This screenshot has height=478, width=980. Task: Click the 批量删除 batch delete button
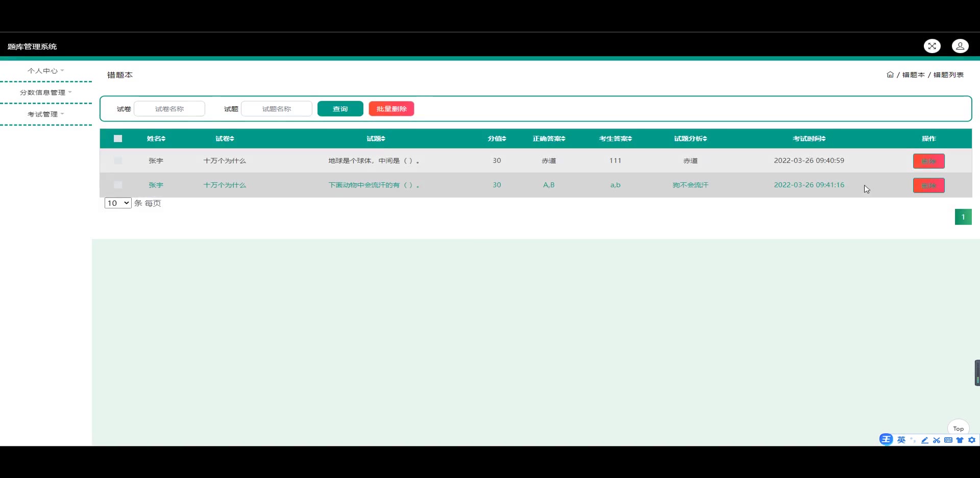(x=391, y=109)
